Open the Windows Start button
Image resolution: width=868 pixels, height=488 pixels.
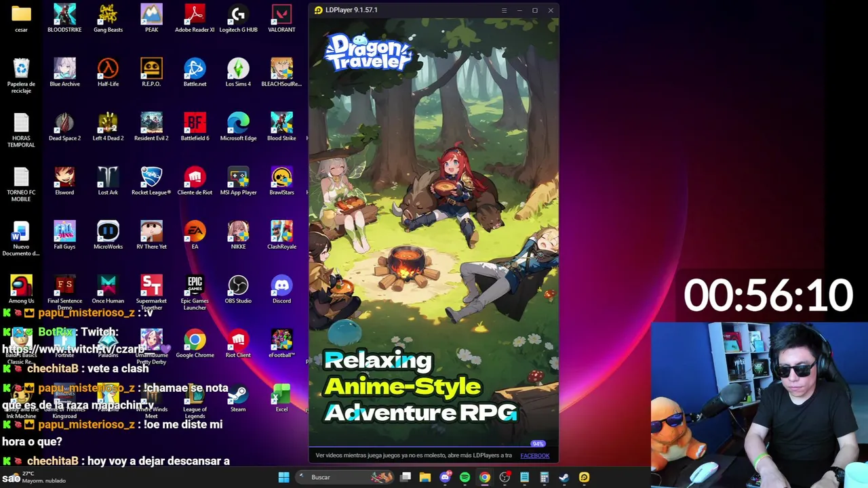tap(283, 477)
